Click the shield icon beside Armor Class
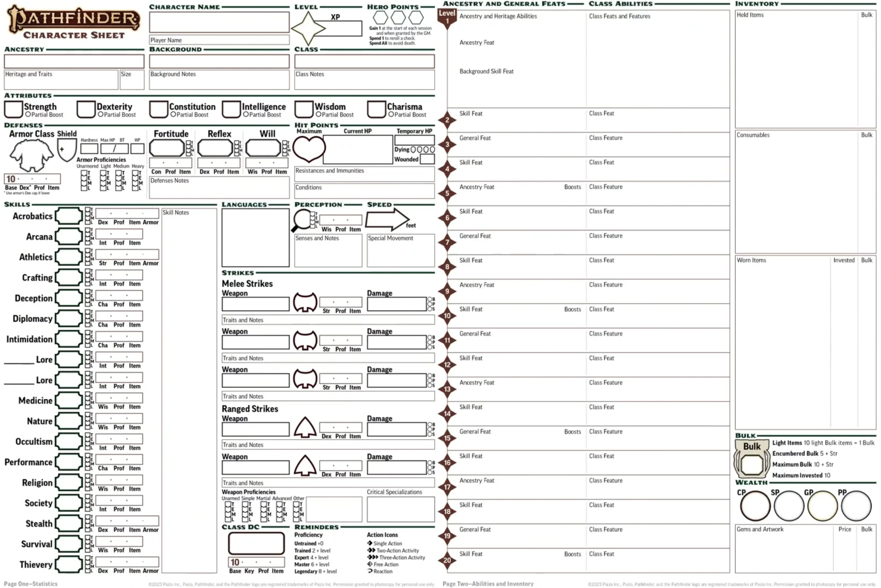The width and height of the screenshot is (881, 588). click(66, 150)
